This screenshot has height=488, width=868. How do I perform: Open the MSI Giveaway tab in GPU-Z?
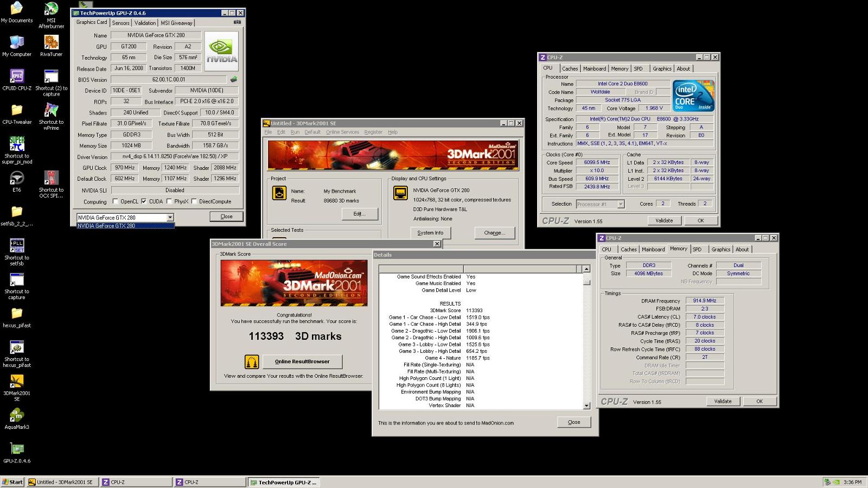pyautogui.click(x=176, y=23)
